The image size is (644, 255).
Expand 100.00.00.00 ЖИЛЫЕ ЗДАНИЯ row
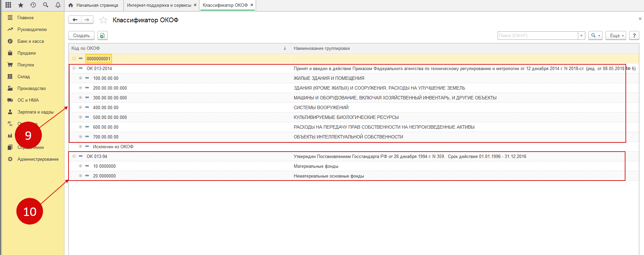coord(80,78)
